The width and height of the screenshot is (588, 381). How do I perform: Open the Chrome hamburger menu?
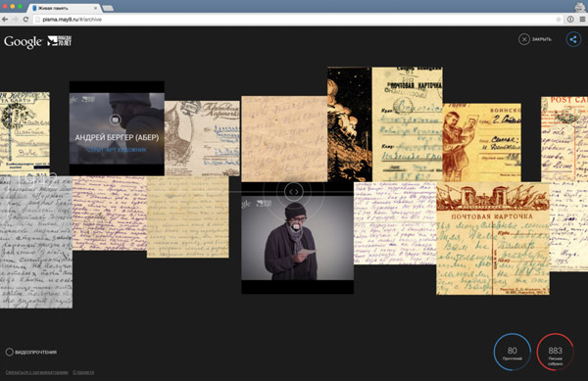(582, 20)
